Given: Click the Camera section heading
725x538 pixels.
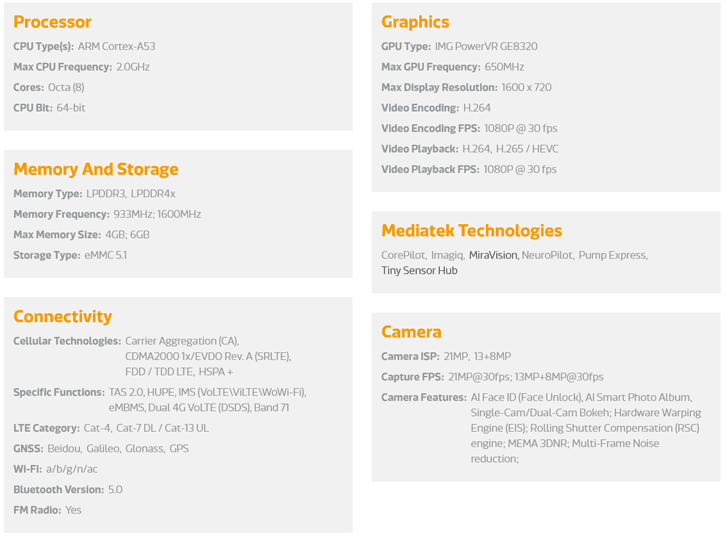Looking at the screenshot, I should point(411,331).
